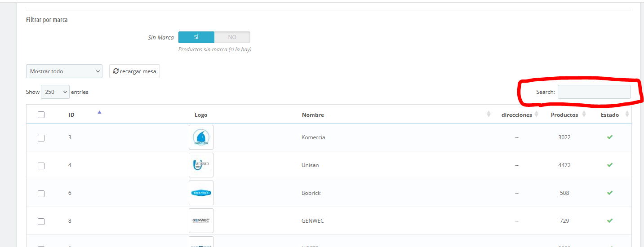Sort table by Nombre column
The height and width of the screenshot is (247, 644).
click(488, 115)
